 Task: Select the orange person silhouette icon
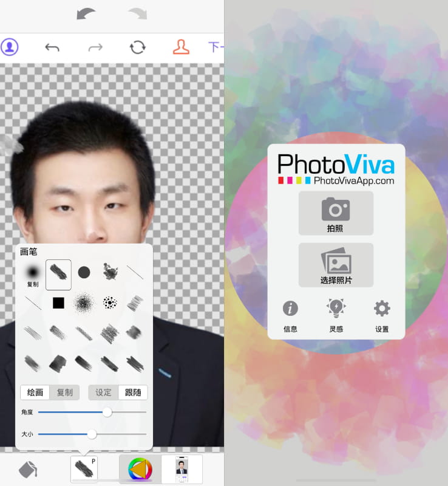click(181, 47)
